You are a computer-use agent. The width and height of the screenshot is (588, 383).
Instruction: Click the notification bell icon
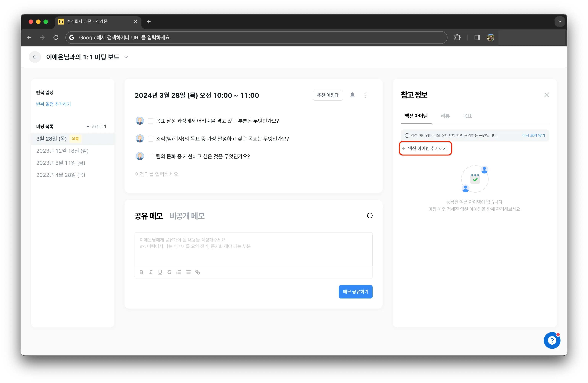click(352, 95)
